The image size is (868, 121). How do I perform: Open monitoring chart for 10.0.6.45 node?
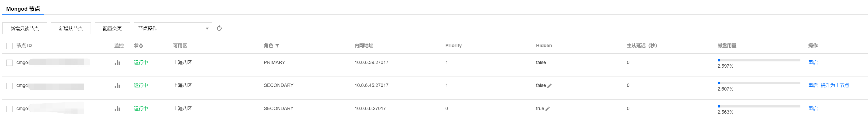coord(117,86)
